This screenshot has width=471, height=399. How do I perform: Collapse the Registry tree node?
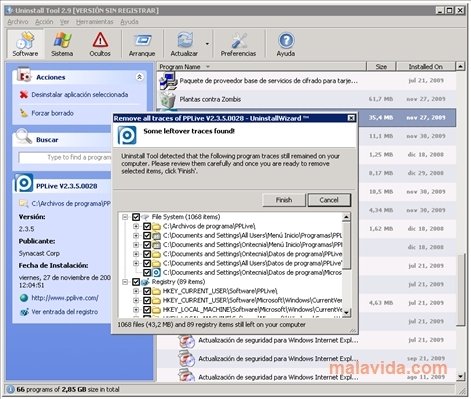pyautogui.click(x=125, y=282)
